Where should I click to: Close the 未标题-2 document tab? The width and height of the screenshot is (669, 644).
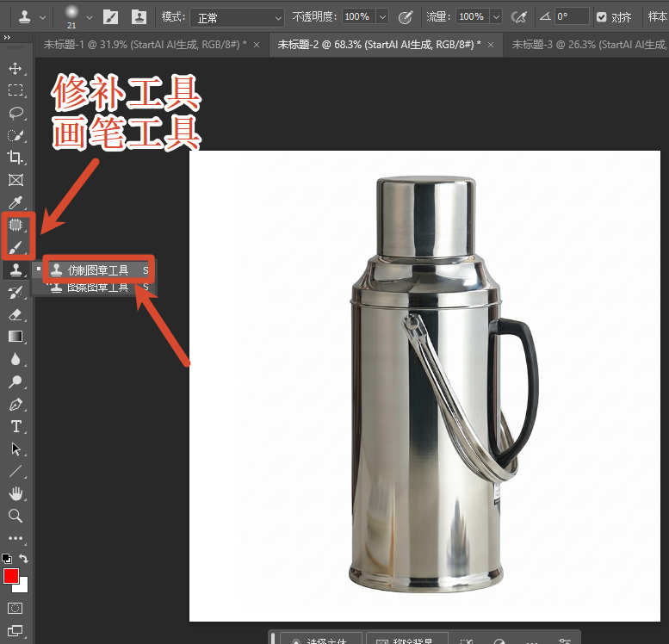[491, 45]
